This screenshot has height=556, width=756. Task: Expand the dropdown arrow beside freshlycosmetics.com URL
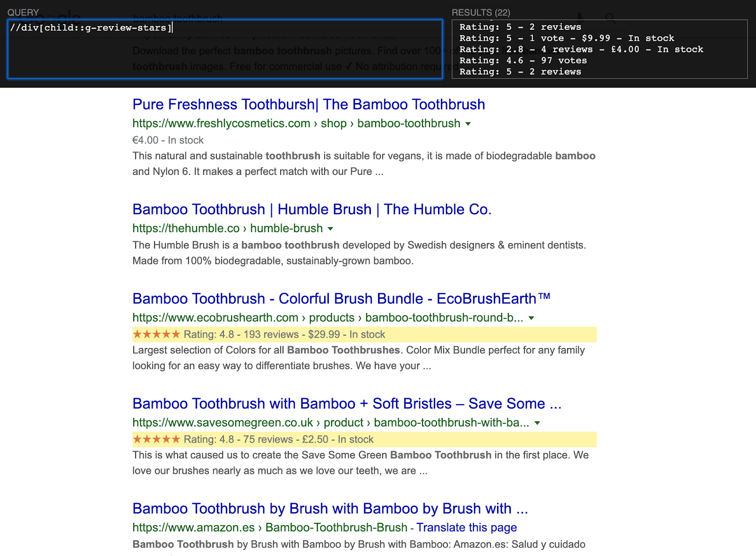[468, 124]
